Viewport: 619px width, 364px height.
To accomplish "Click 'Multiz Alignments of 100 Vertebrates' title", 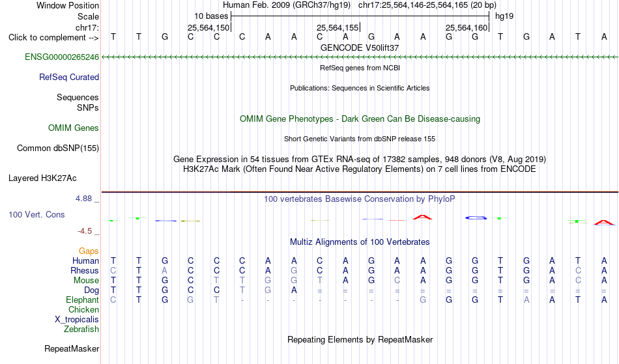I will 360,242.
